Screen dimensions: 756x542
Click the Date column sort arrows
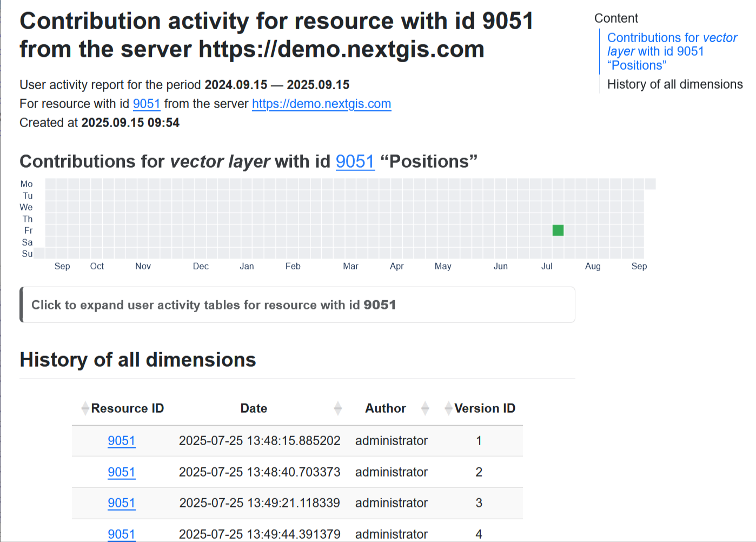[338, 408]
